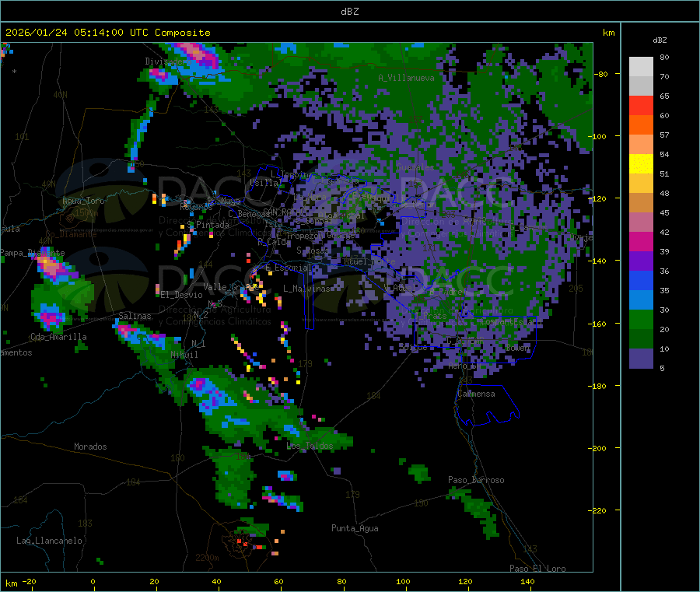
Task: Click the -220 km vertical axis tick
Action: [599, 510]
